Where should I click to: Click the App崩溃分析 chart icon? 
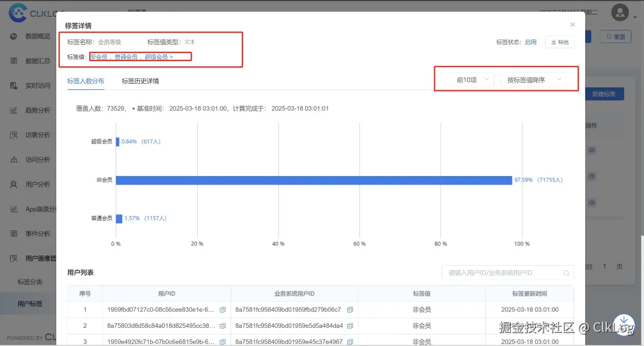[14, 209]
